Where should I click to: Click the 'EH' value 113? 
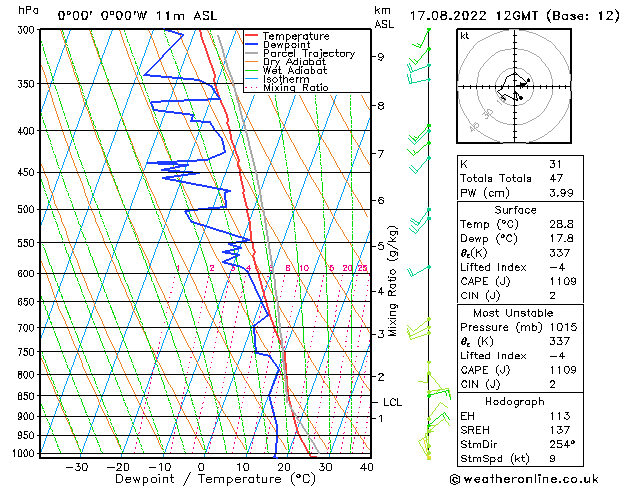pos(560,416)
